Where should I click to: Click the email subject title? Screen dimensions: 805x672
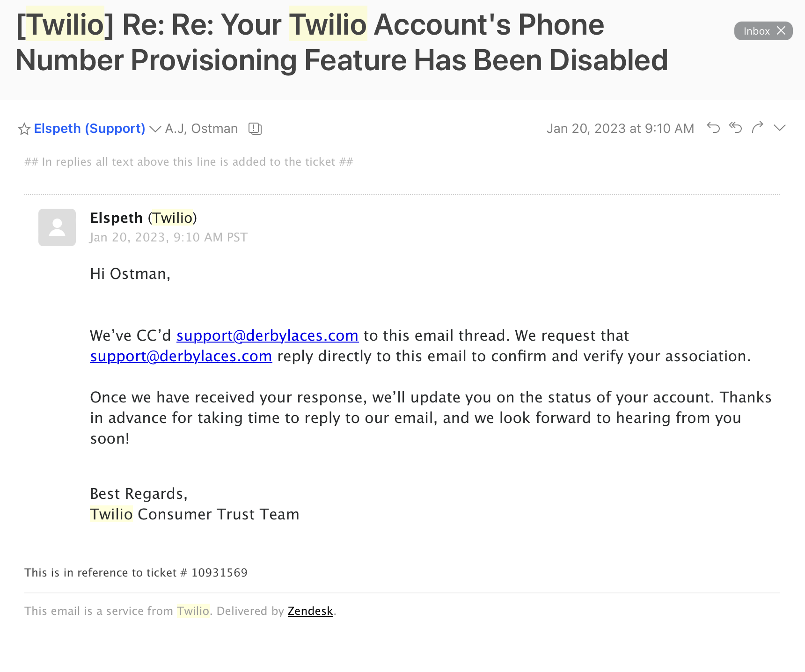point(342,42)
